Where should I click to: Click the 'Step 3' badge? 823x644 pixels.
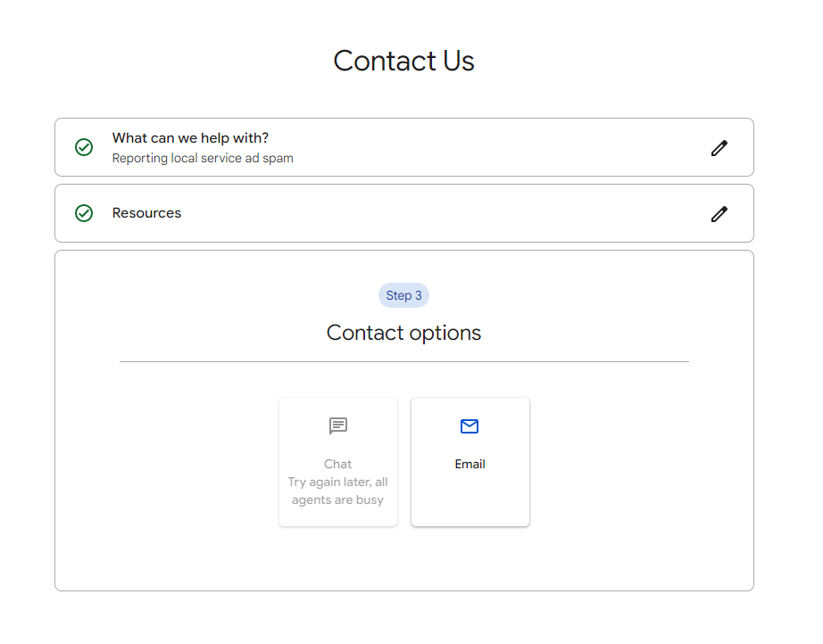pyautogui.click(x=403, y=296)
